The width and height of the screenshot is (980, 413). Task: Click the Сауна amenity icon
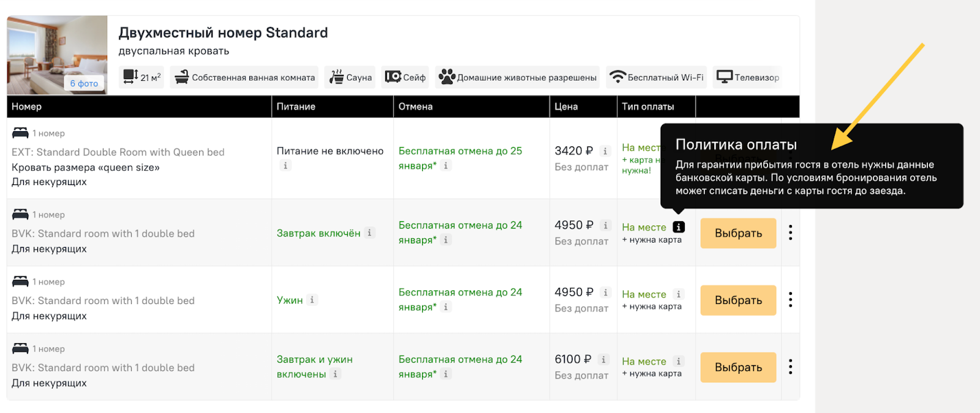tap(336, 77)
